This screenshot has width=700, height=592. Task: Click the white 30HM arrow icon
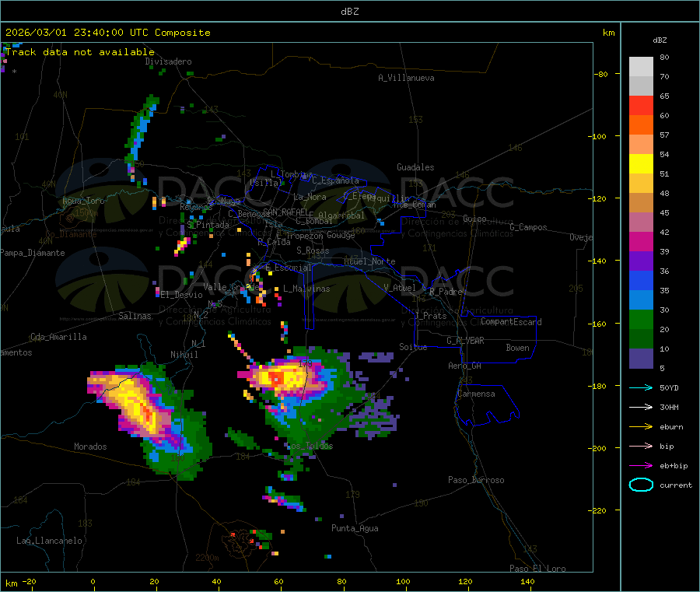pos(641,407)
